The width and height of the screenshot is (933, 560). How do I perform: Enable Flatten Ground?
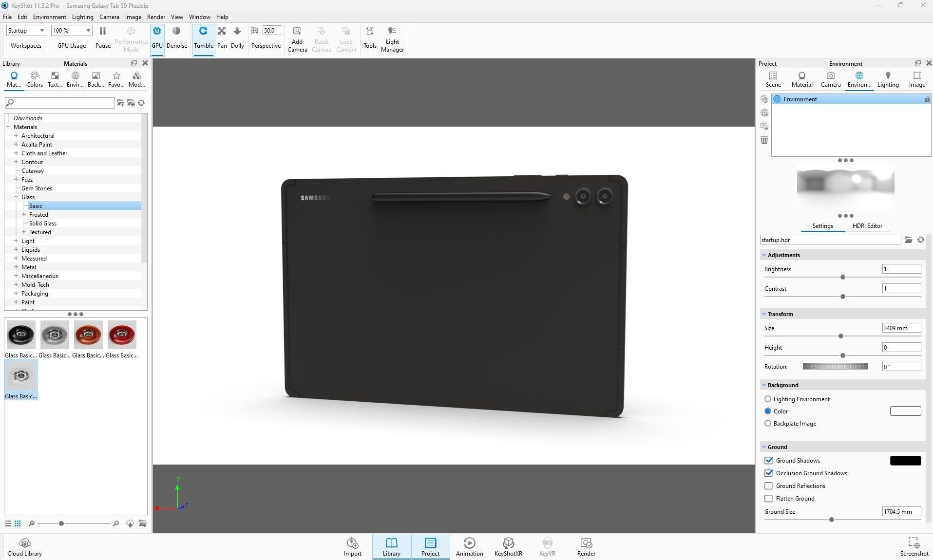[x=769, y=498]
